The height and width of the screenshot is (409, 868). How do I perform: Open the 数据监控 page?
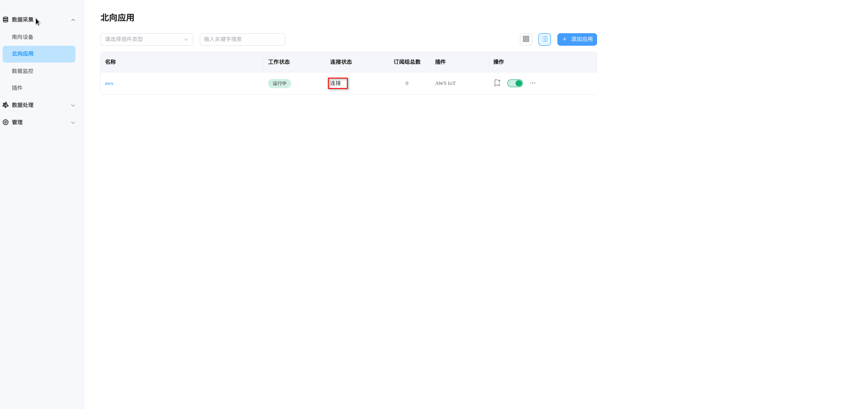[x=22, y=71]
